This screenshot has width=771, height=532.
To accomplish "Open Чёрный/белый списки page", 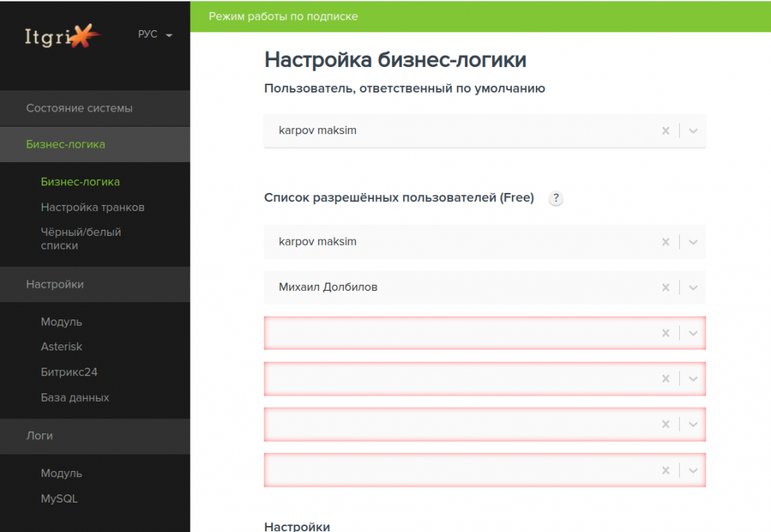I will coord(81,239).
